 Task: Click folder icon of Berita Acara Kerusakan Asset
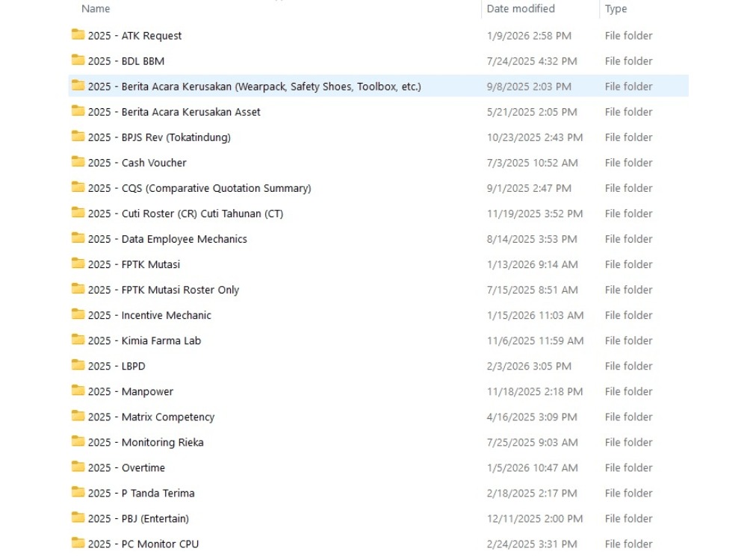(78, 111)
